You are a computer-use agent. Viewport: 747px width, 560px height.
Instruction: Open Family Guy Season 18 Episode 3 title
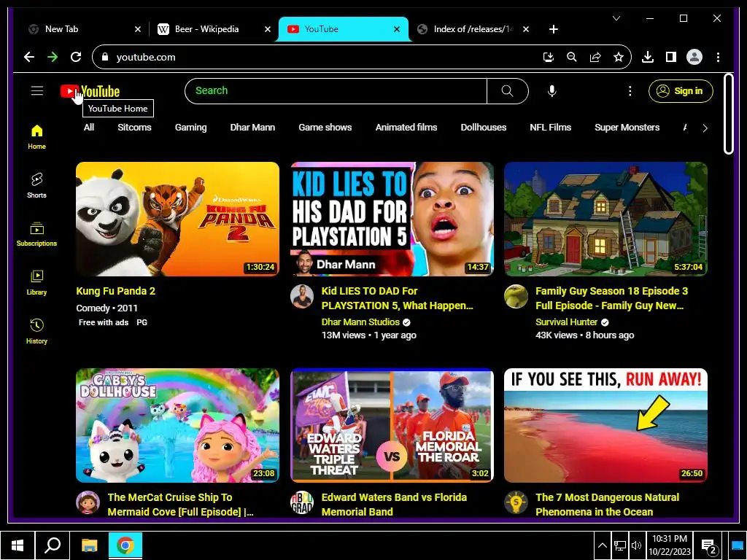tap(611, 298)
